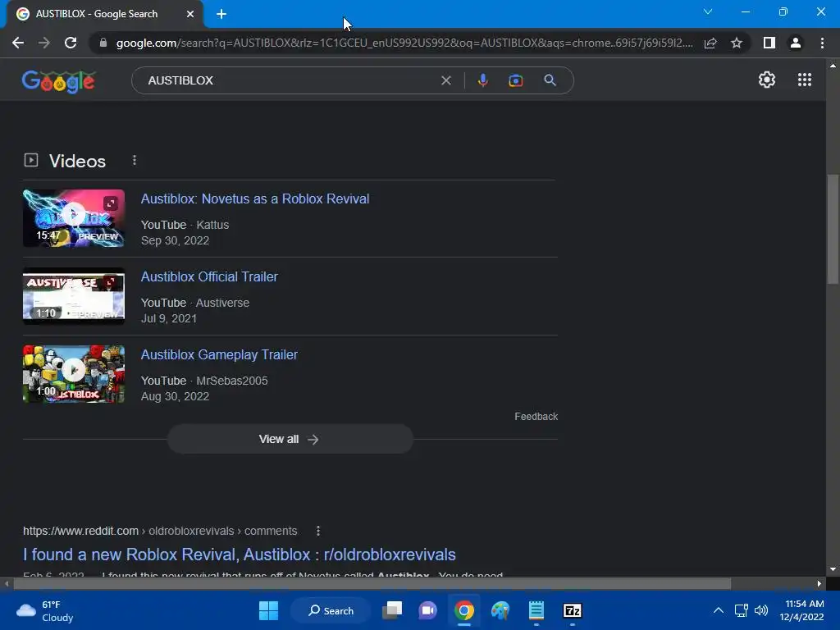
Task: Open the Google apps grid
Action: (805, 80)
